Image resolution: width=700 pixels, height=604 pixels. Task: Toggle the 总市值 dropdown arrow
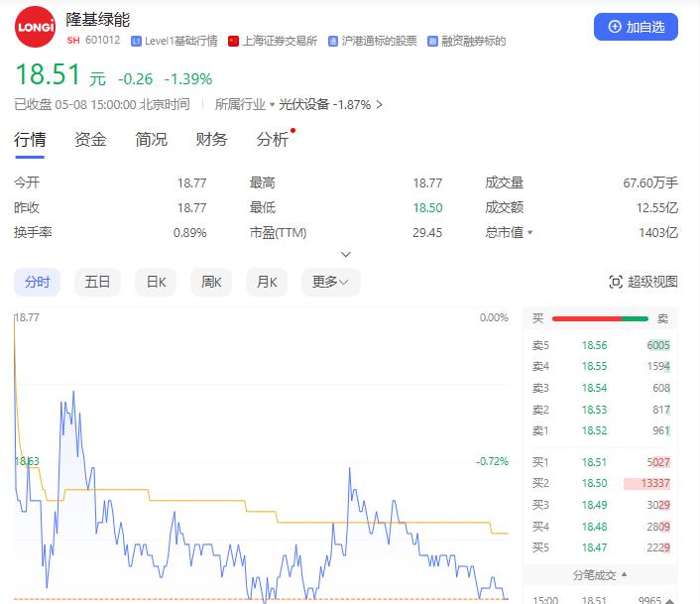pyautogui.click(x=529, y=233)
